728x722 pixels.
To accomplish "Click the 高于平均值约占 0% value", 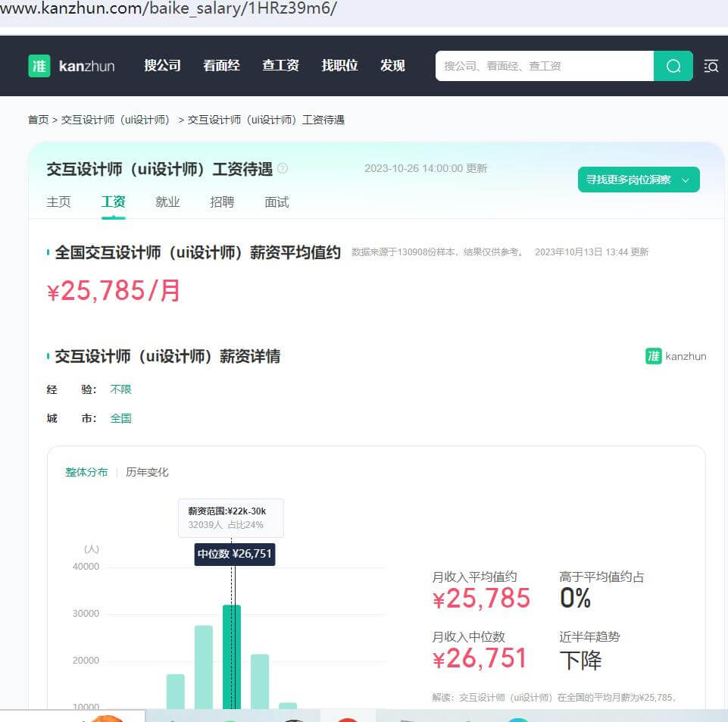I will pyautogui.click(x=575, y=598).
